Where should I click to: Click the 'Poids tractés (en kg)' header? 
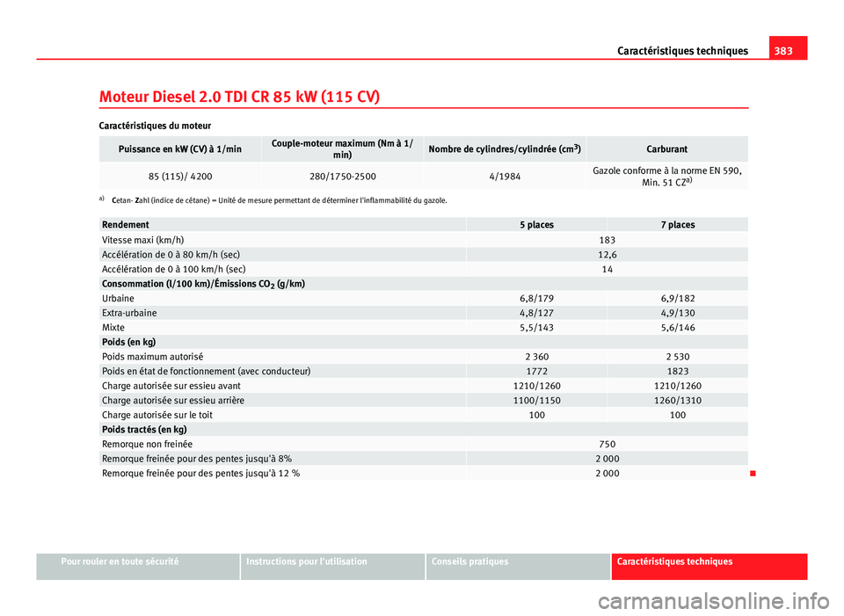pyautogui.click(x=144, y=430)
